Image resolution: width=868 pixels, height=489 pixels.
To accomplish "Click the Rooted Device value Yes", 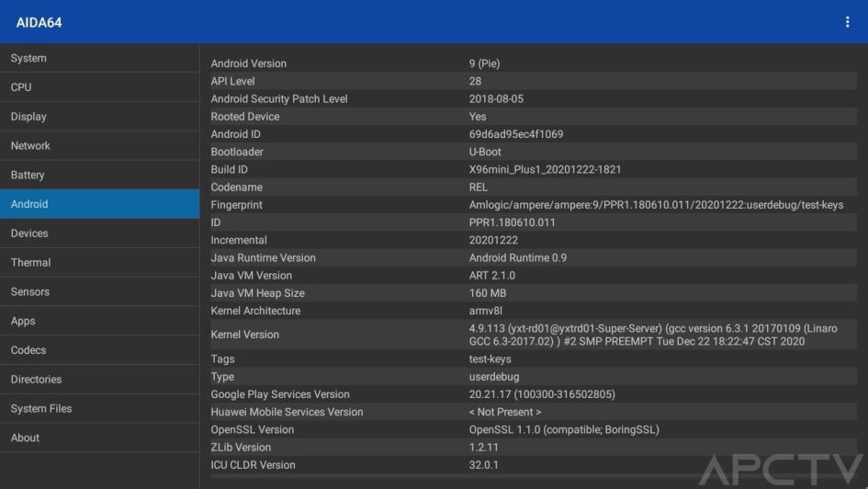I will click(478, 117).
